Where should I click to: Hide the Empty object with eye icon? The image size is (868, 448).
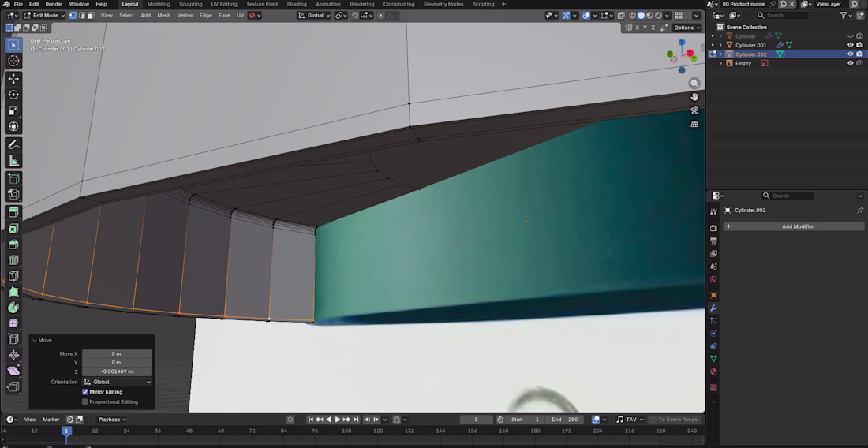point(851,64)
